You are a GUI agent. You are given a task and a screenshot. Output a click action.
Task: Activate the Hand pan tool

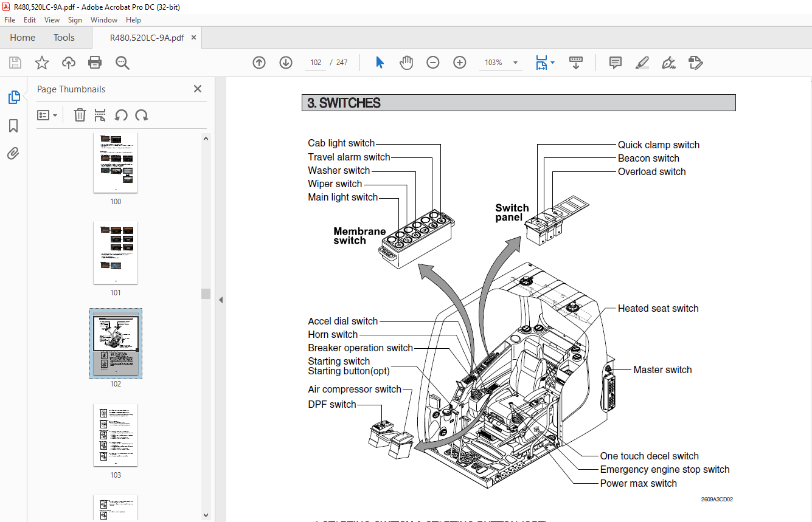click(406, 63)
